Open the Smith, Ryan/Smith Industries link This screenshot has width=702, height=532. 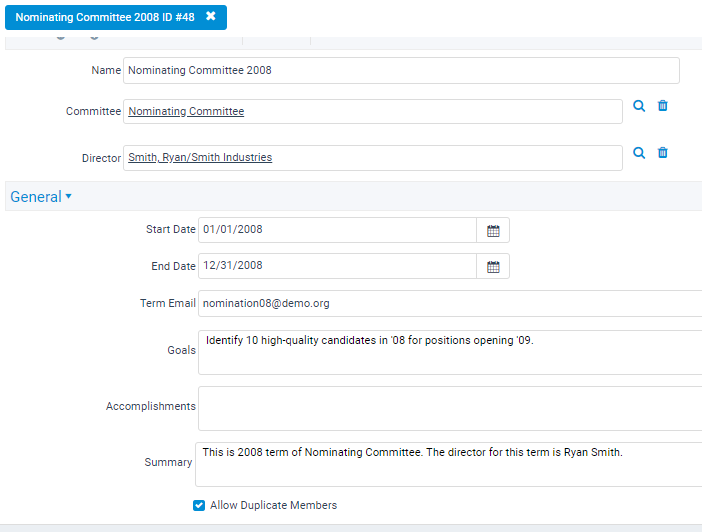coord(200,157)
